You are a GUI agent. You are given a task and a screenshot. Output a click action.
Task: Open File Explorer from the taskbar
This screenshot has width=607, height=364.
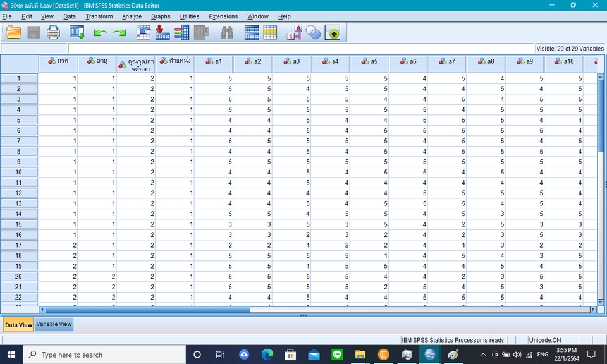(360, 355)
